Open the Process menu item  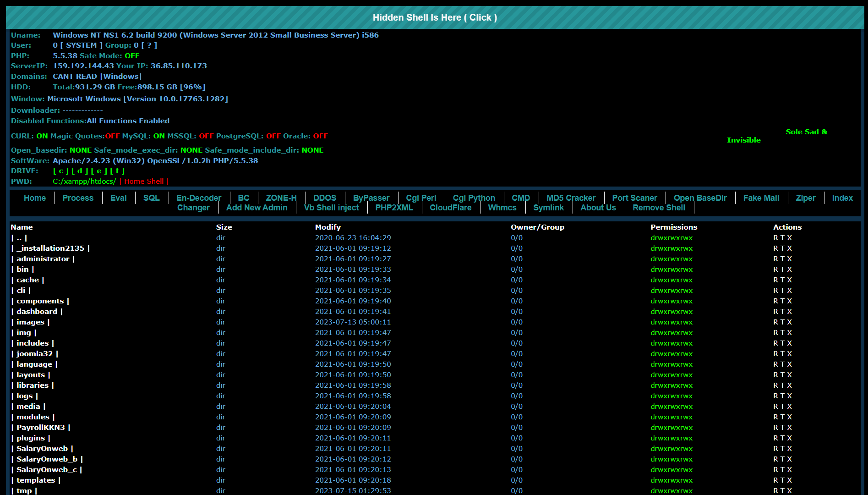[78, 198]
